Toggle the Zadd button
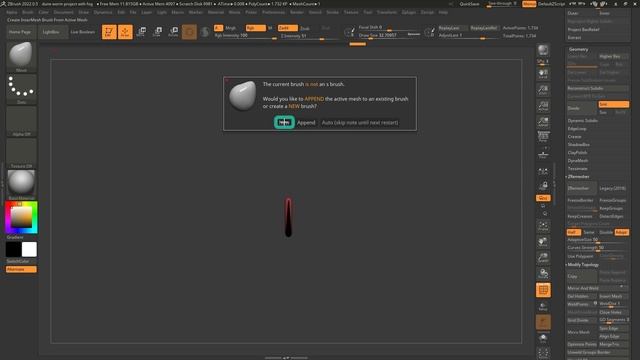Viewport: 640px width, 360px height. [x=287, y=28]
